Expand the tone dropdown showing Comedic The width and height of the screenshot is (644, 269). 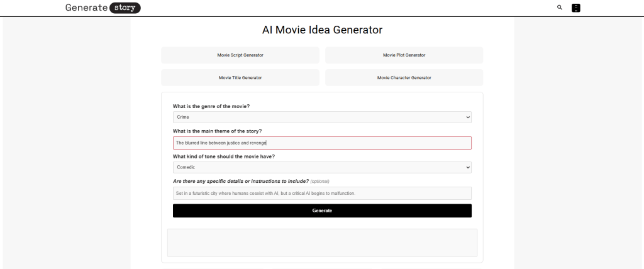click(321, 168)
